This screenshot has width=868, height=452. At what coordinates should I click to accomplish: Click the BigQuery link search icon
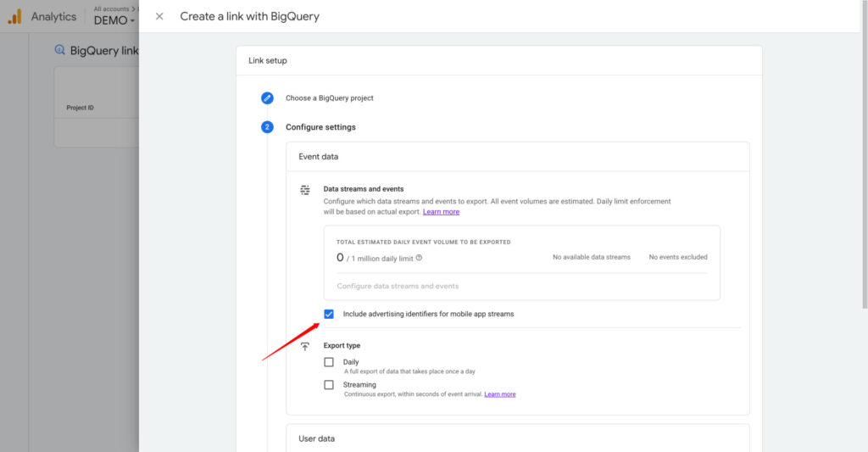59,50
